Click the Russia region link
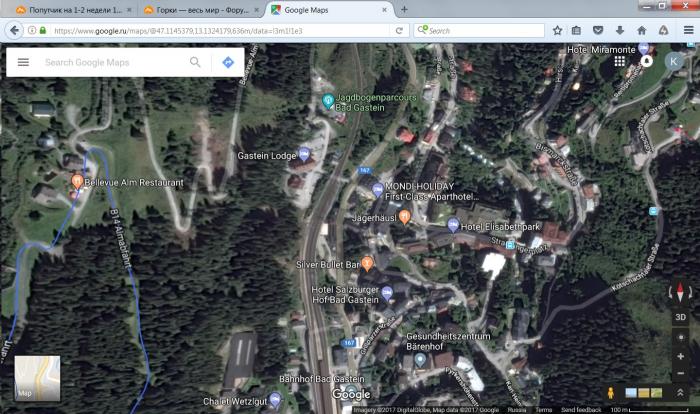The width and height of the screenshot is (700, 414). point(517,410)
